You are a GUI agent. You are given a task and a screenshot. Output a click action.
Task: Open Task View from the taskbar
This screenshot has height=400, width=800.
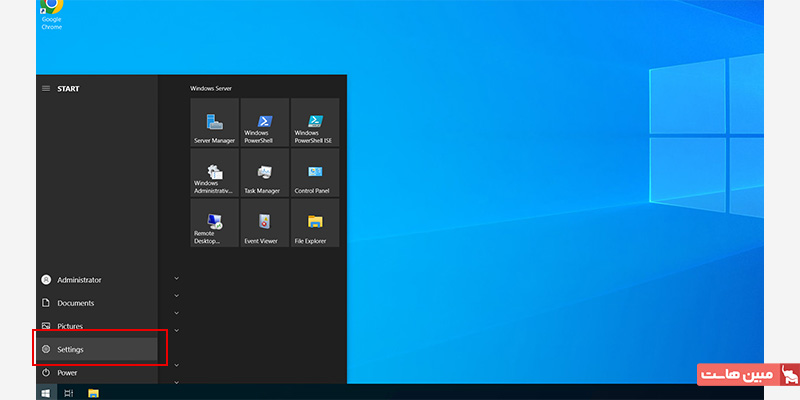point(69,393)
